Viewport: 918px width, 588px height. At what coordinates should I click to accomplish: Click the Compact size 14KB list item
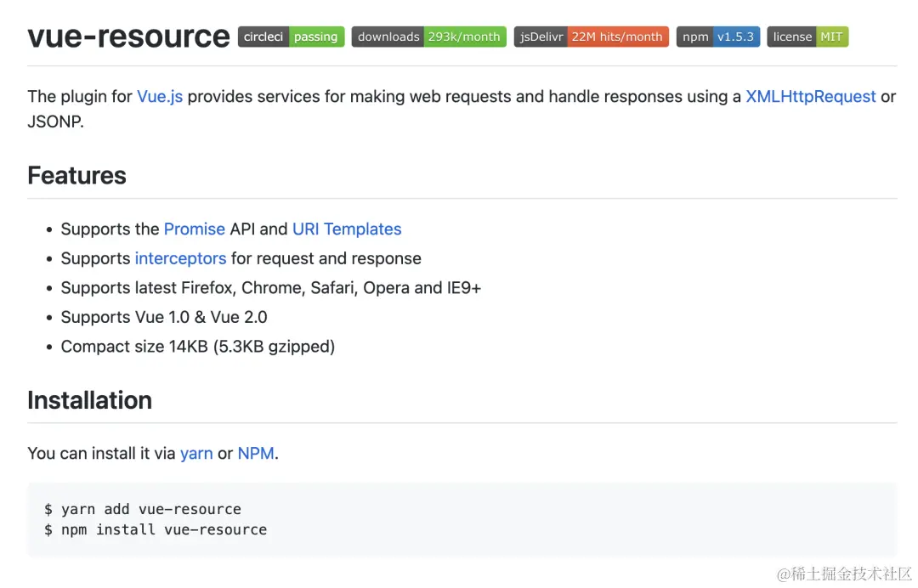click(197, 347)
